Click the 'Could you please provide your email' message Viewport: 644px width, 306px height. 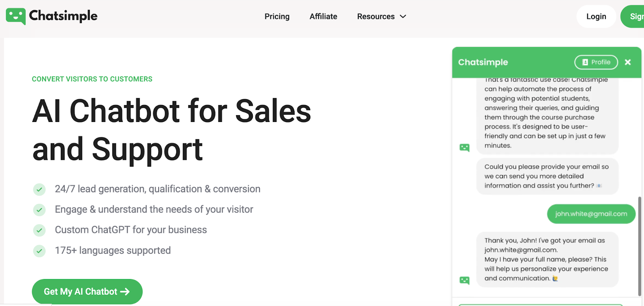point(547,176)
